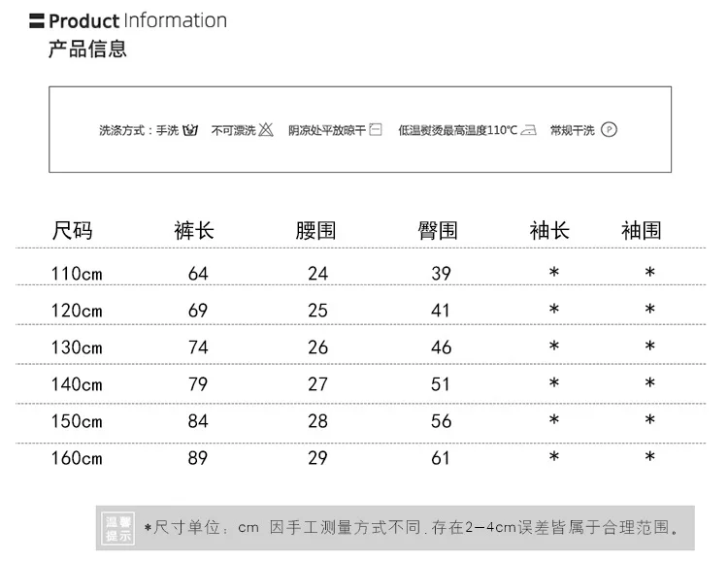Click the 袖长 asterisk in the 110cm row
Viewport: 728px width, 561px height.
pos(554,272)
